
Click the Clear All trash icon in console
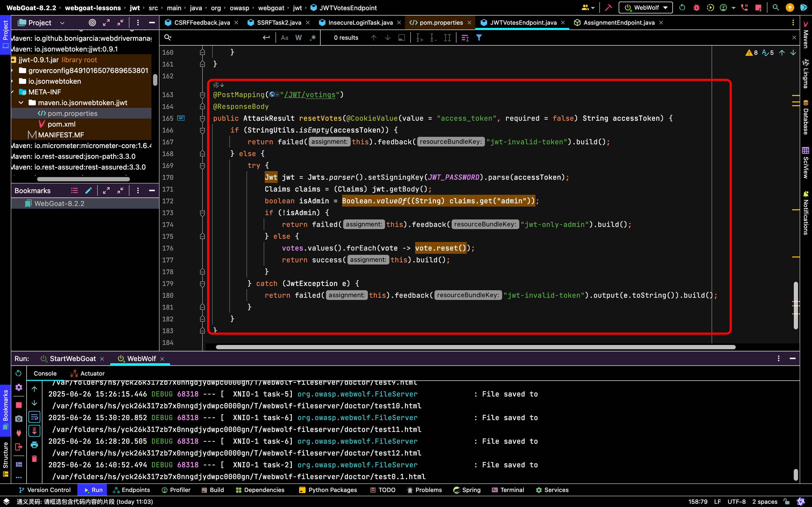coord(34,458)
